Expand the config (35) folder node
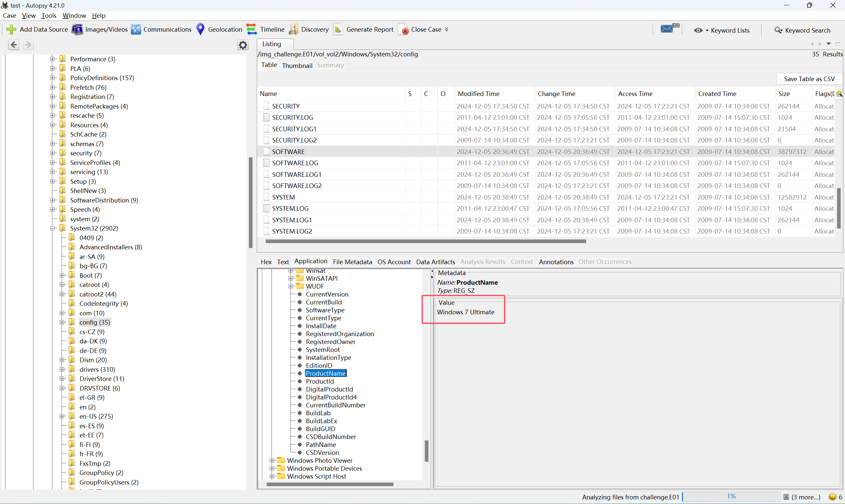 pos(62,322)
